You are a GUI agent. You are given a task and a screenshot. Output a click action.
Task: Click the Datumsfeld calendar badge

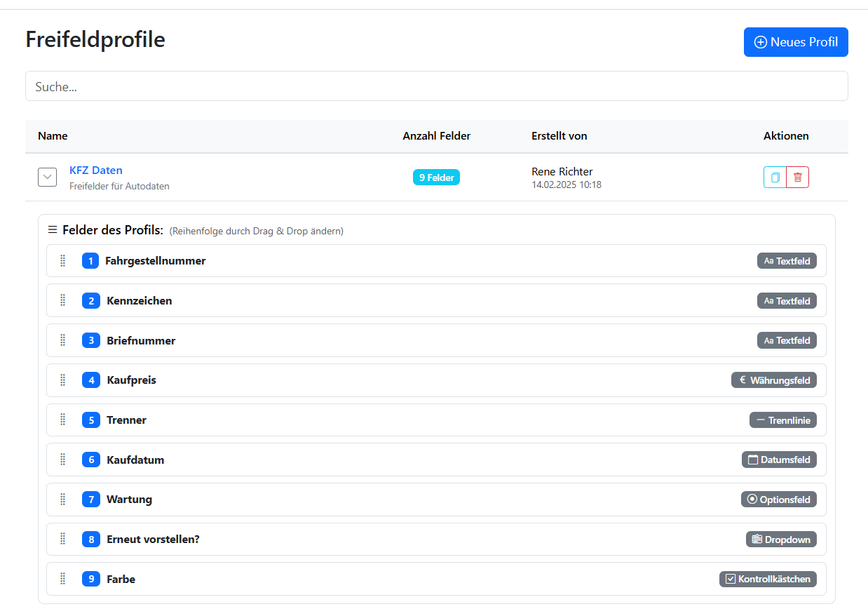click(x=779, y=460)
